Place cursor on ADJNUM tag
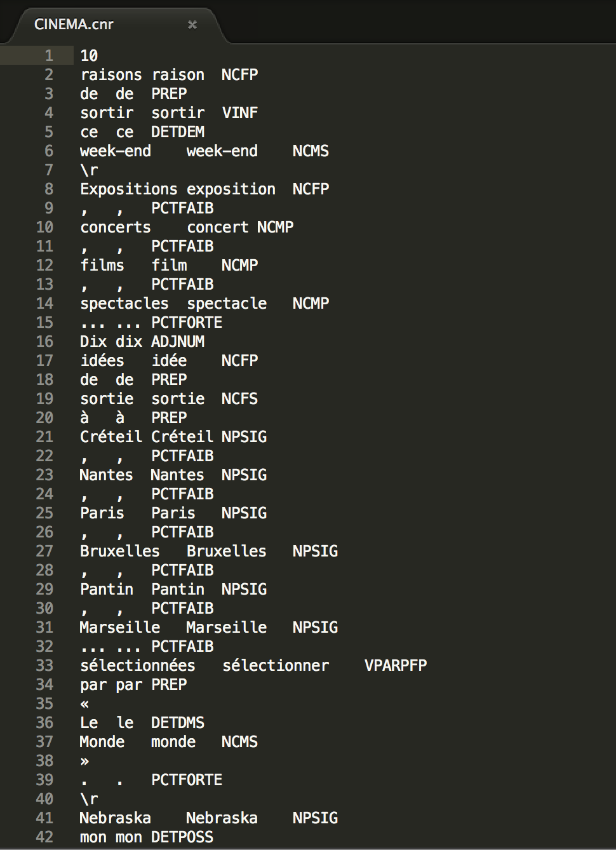 click(178, 342)
